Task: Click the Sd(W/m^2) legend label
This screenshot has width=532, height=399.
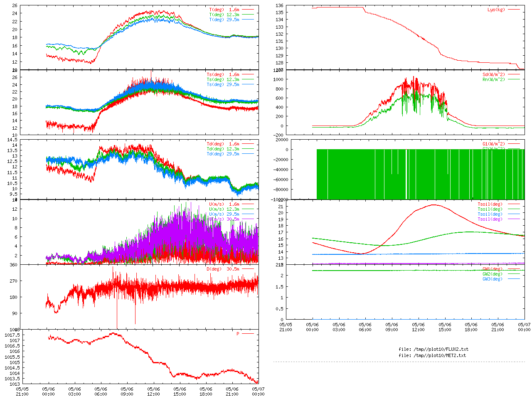Action: (x=493, y=75)
